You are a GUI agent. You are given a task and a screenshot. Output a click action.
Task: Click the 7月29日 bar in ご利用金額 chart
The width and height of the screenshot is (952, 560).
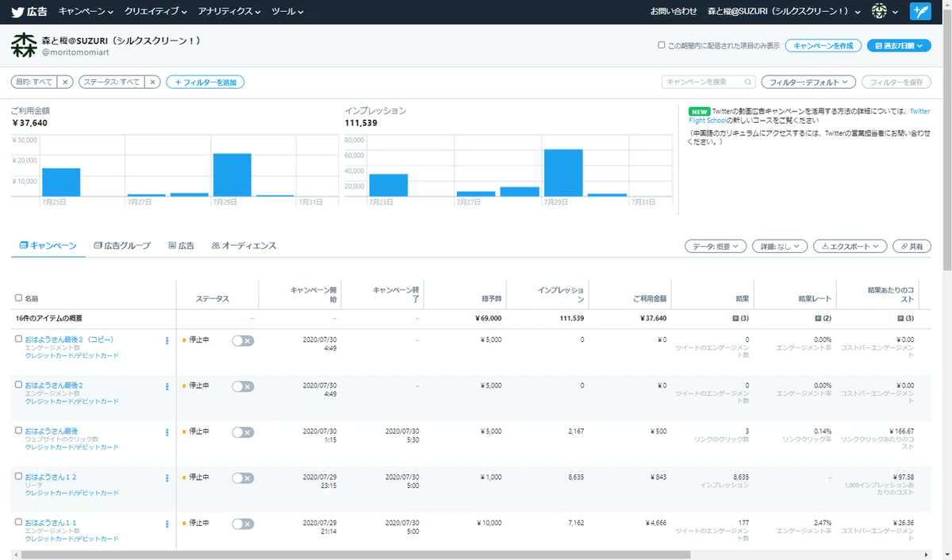tap(232, 175)
